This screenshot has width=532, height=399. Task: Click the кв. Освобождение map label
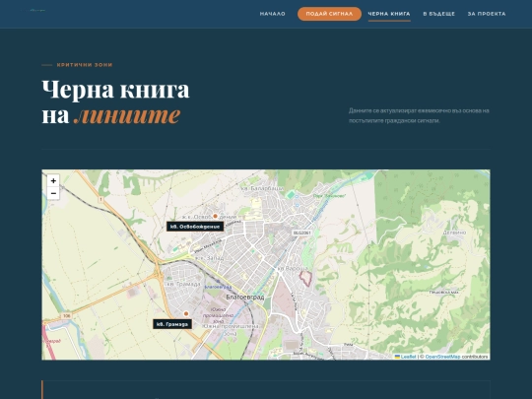tap(195, 227)
